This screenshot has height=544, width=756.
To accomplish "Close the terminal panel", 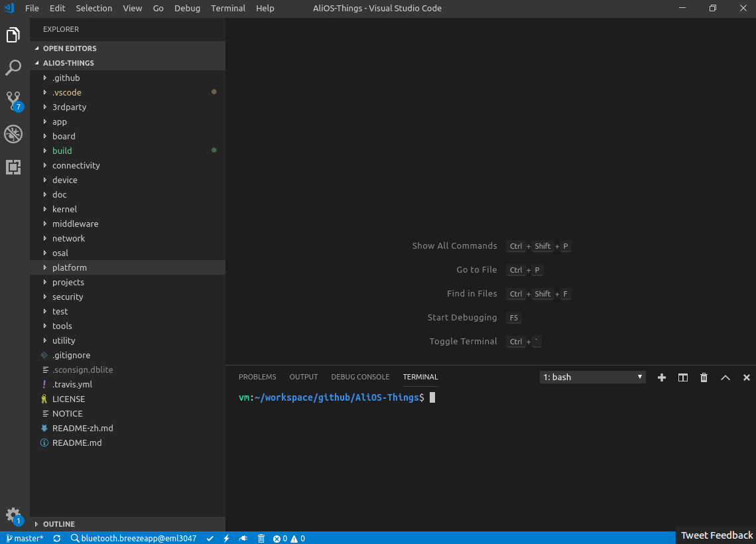I will 746,377.
